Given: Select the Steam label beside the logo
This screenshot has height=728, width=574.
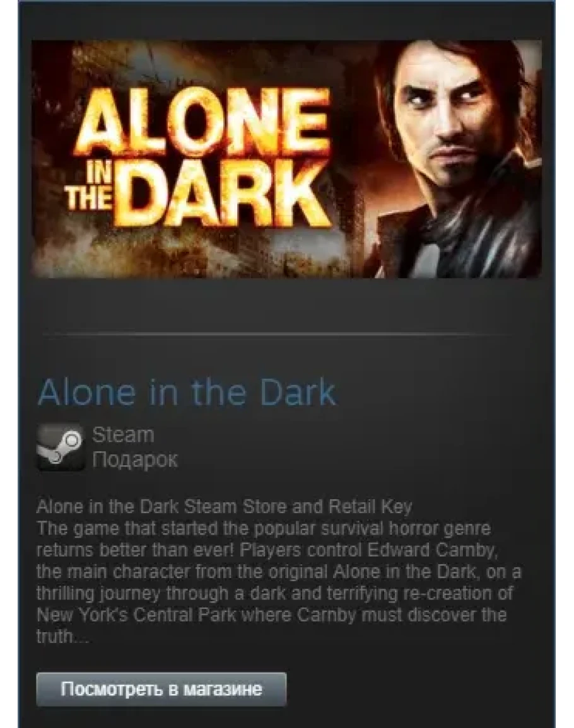Looking at the screenshot, I should click(x=123, y=435).
